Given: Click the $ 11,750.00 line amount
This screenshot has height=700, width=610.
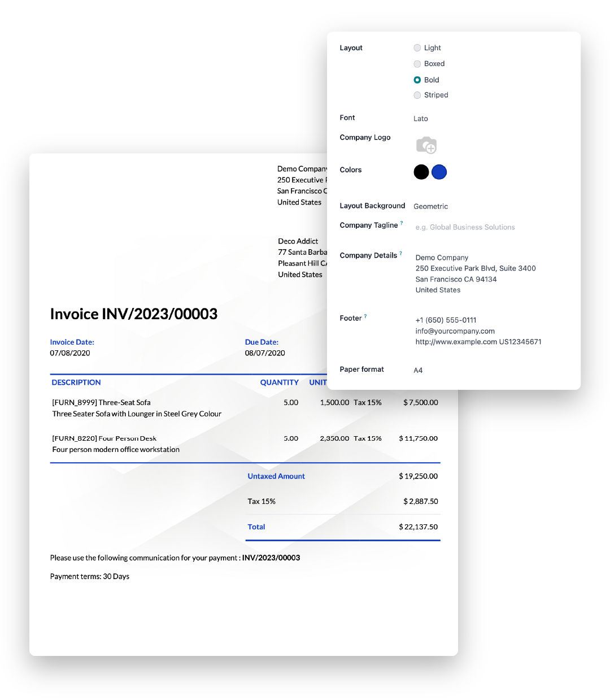Looking at the screenshot, I should click(x=419, y=438).
